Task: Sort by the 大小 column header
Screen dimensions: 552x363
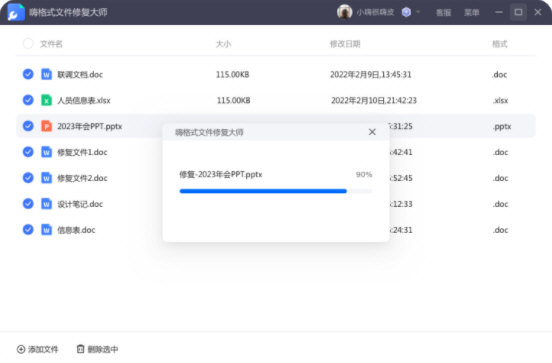Action: coord(223,44)
